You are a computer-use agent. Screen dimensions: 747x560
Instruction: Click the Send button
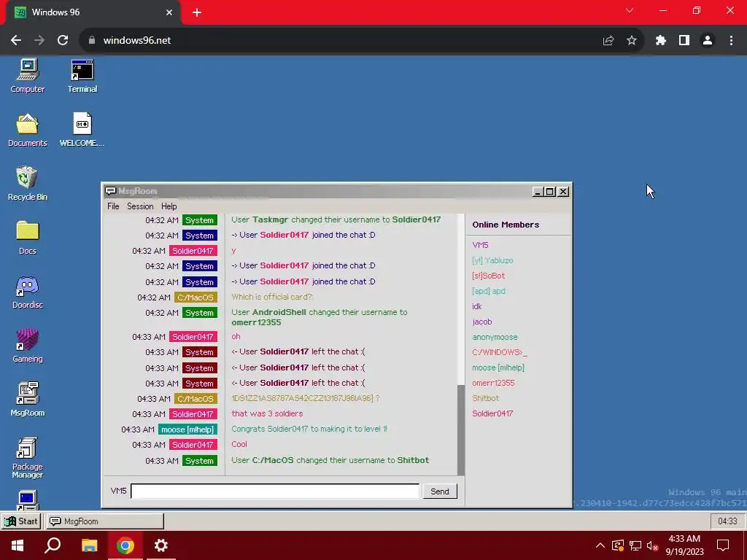coord(440,491)
